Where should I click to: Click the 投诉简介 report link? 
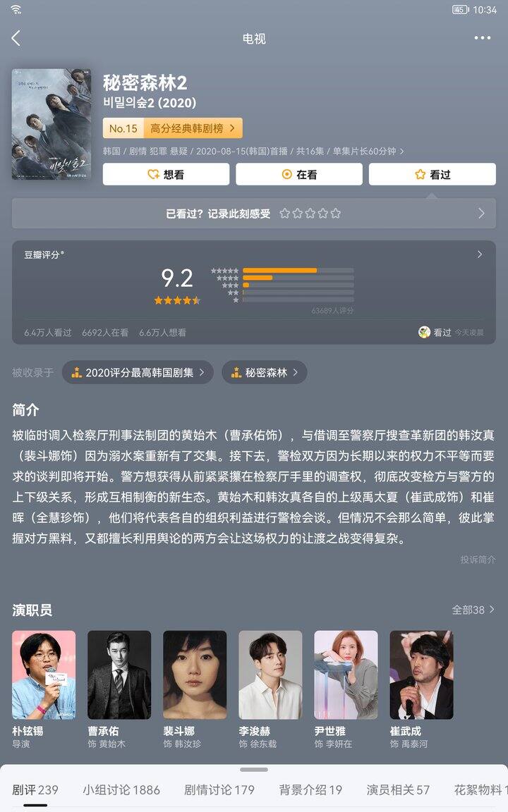[478, 559]
